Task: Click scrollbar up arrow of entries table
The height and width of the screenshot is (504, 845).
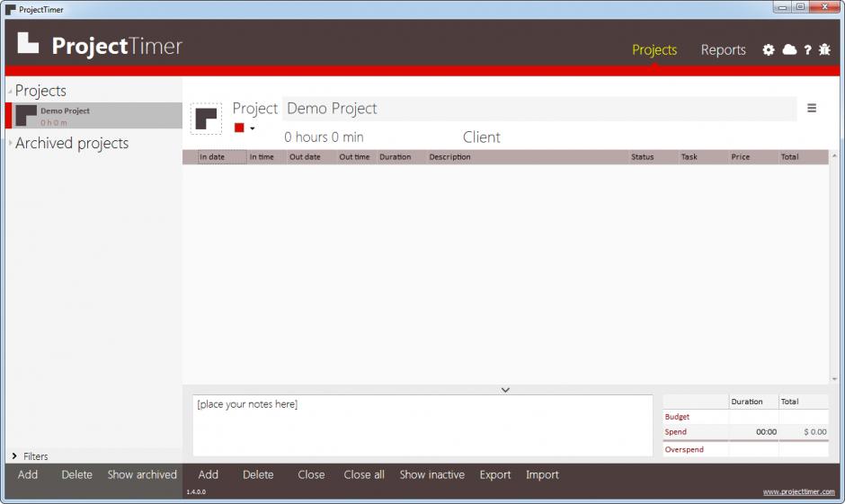Action: point(834,155)
